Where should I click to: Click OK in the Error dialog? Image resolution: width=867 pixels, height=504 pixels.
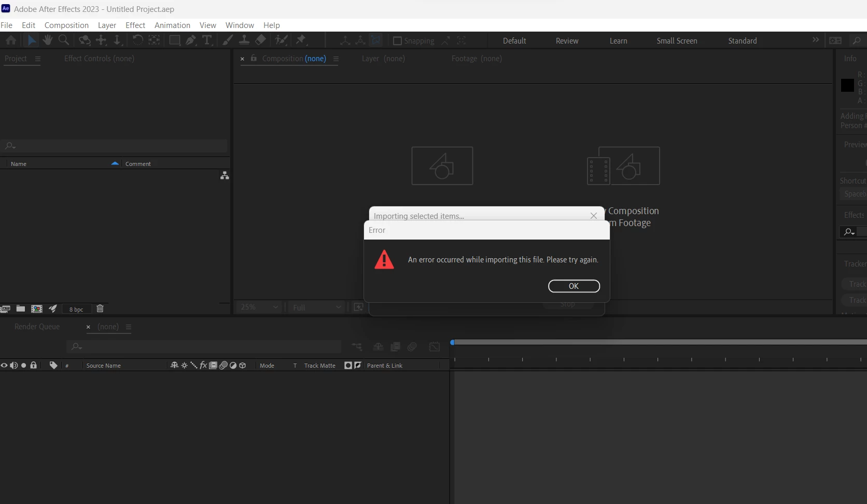pyautogui.click(x=574, y=286)
